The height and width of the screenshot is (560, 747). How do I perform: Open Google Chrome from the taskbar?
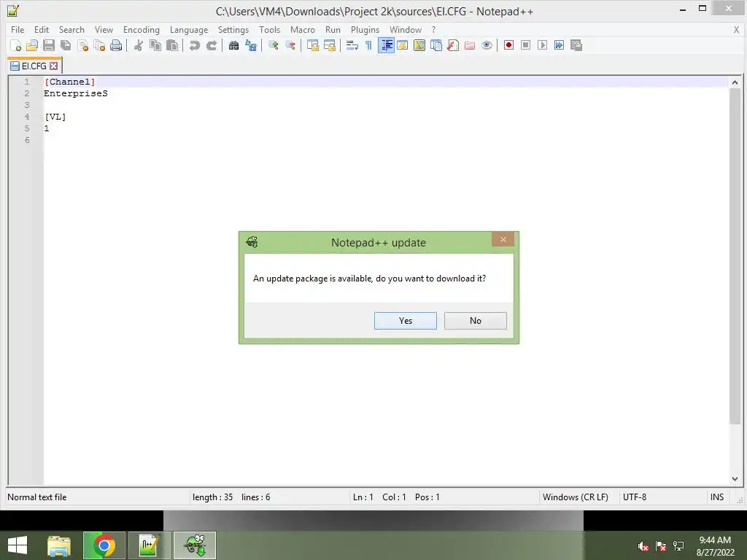click(104, 545)
